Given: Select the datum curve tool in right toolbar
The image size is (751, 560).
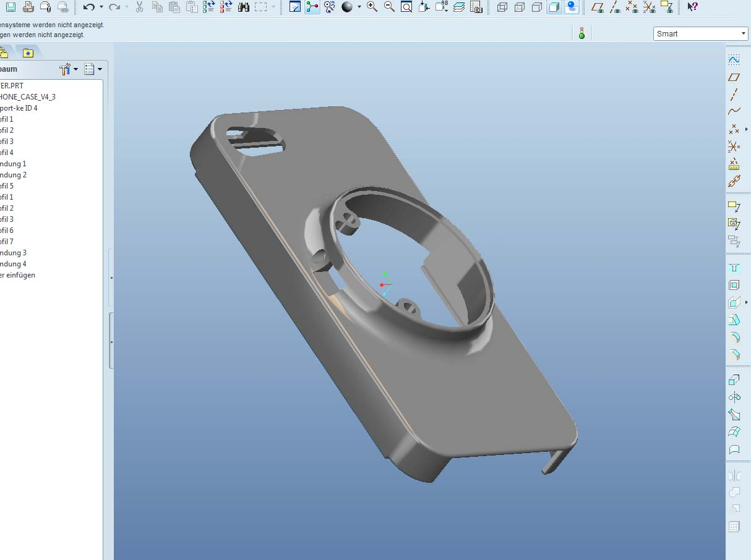Looking at the screenshot, I should (x=734, y=112).
